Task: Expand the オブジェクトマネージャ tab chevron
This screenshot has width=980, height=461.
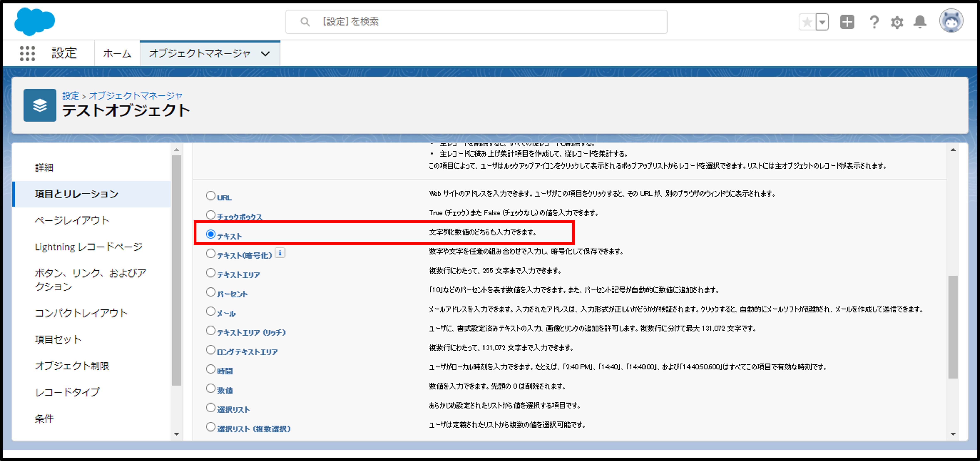Action: pos(266,54)
